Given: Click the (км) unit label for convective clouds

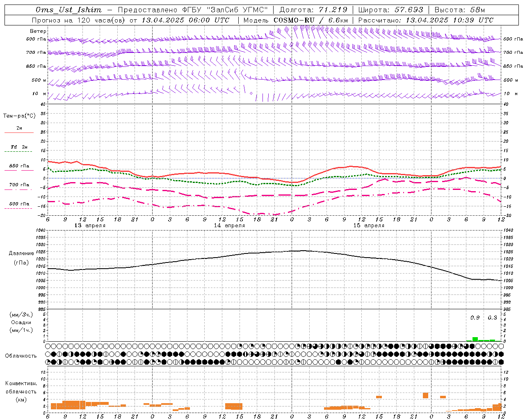Looking at the screenshot, I should pyautogui.click(x=21, y=399).
